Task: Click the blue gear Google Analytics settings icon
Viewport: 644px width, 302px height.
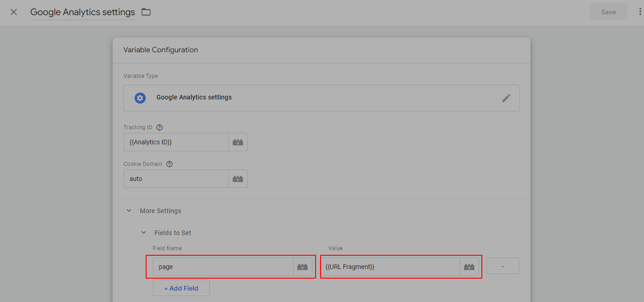Action: [x=140, y=98]
